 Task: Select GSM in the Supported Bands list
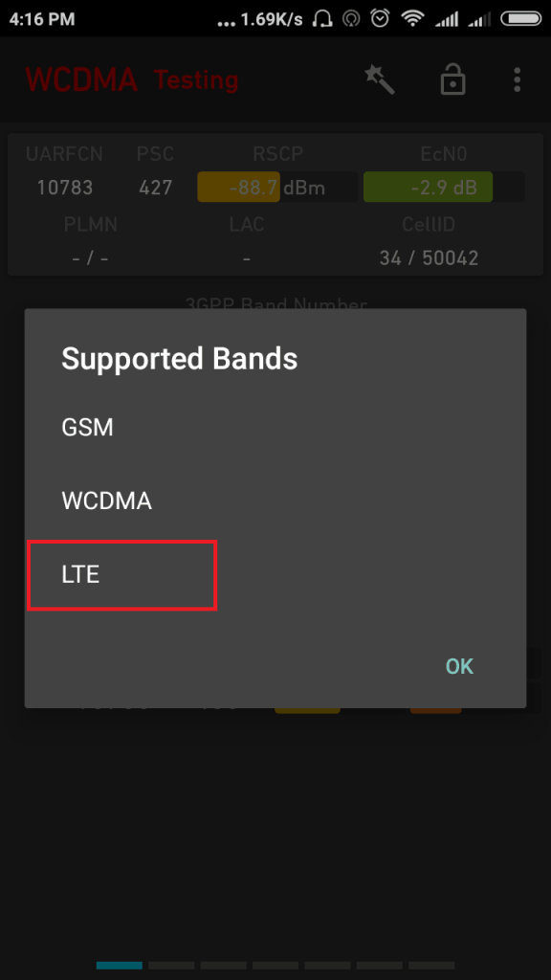88,427
